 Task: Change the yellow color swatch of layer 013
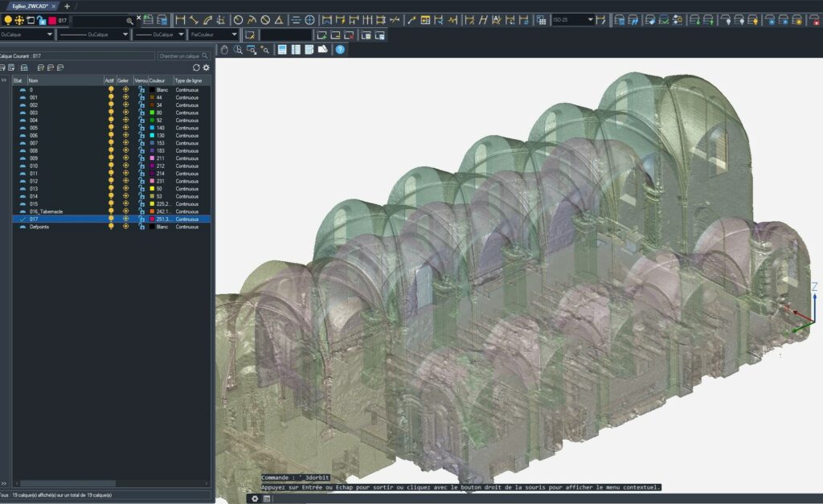point(152,188)
